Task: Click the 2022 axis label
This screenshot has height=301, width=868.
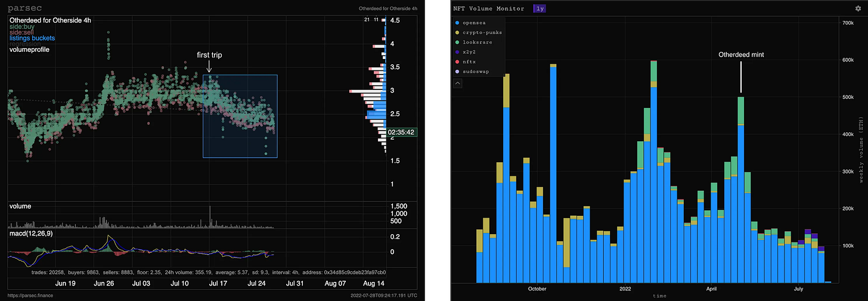Action: point(625,288)
